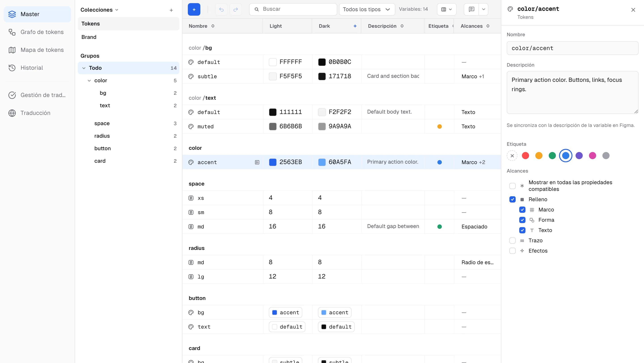Open the column visibility dropdown
Image resolution: width=644 pixels, height=363 pixels.
click(447, 9)
